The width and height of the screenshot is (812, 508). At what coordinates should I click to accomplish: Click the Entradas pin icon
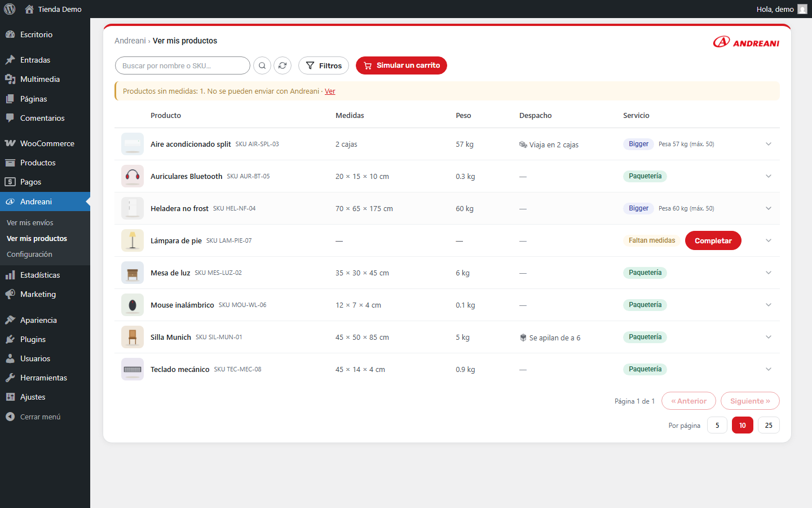click(x=10, y=60)
